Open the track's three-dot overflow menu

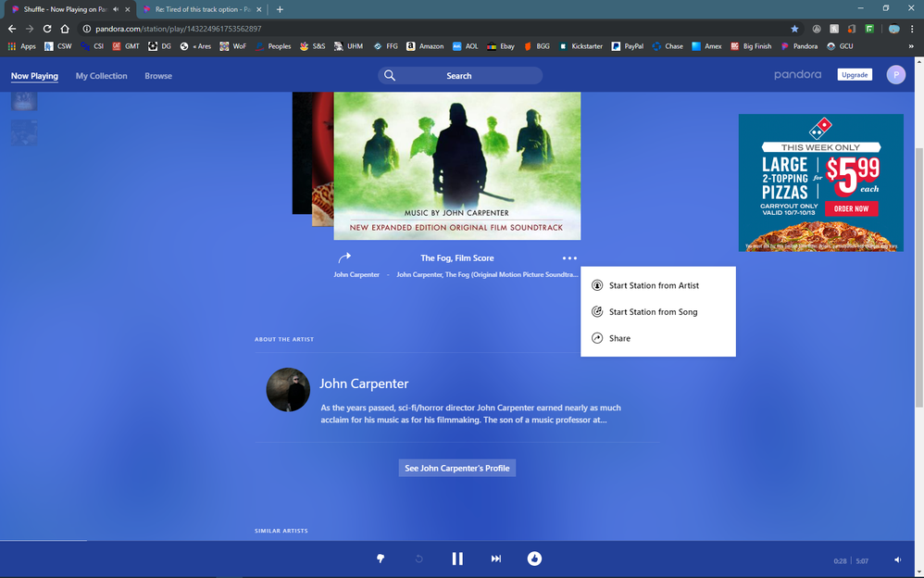pyautogui.click(x=569, y=258)
